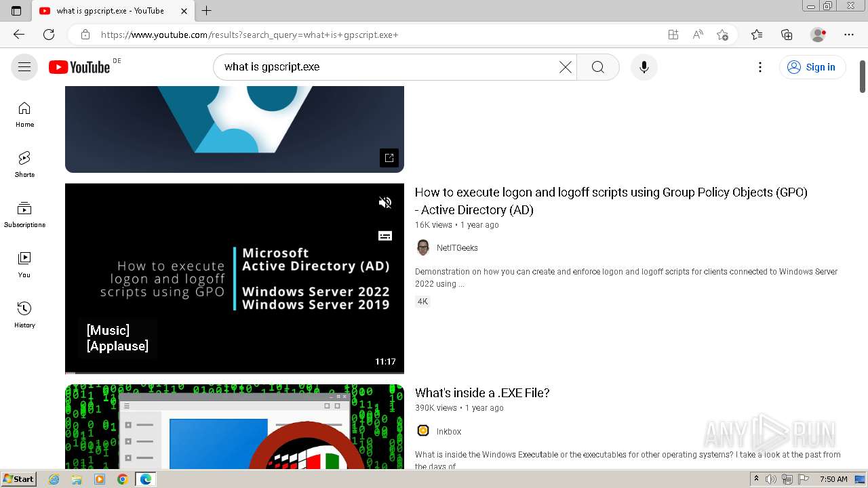Open Edge Settings and more menu
Viewport: 868px width, 488px height.
pos(849,35)
